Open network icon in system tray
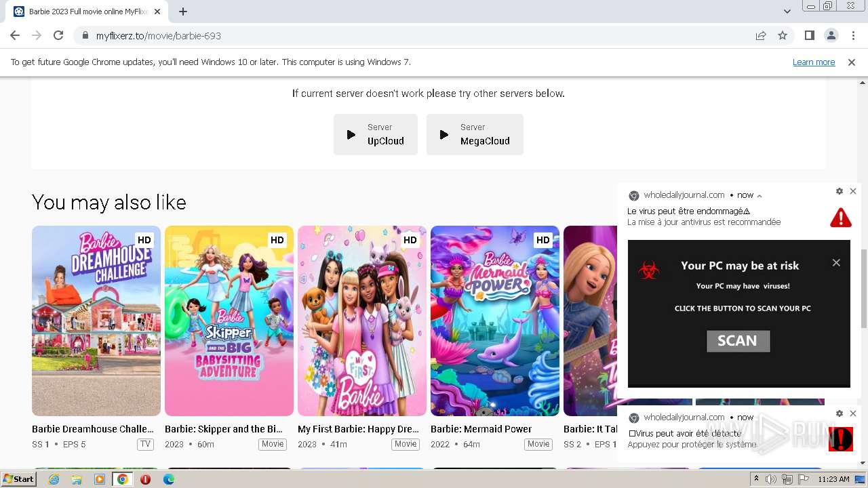Image resolution: width=868 pixels, height=488 pixels. (787, 479)
